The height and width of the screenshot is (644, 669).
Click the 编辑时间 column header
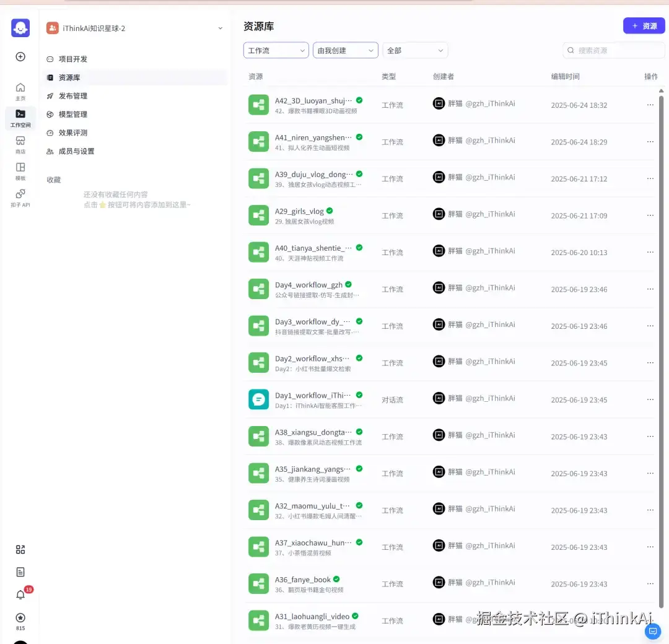[565, 76]
